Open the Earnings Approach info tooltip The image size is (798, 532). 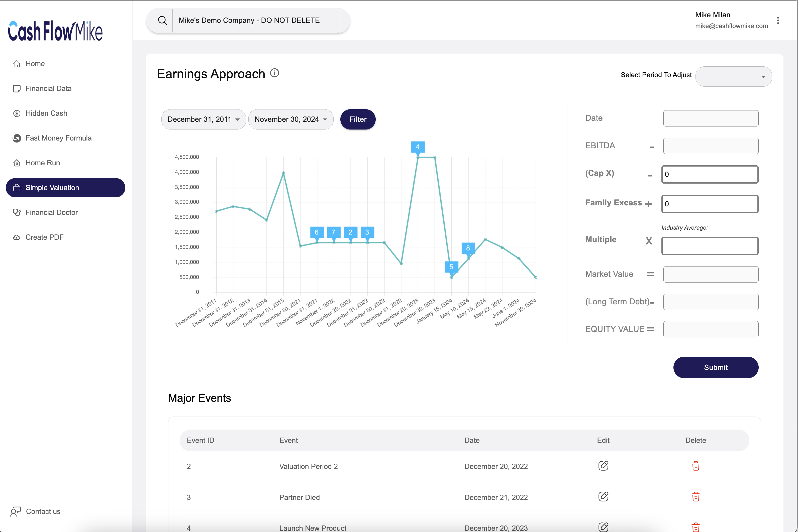[x=274, y=73]
